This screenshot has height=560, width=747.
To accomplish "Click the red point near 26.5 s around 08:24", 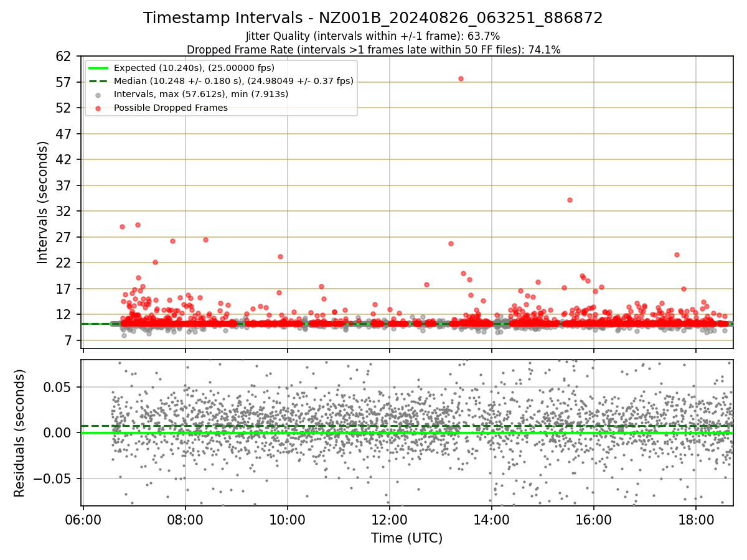I will pos(205,240).
